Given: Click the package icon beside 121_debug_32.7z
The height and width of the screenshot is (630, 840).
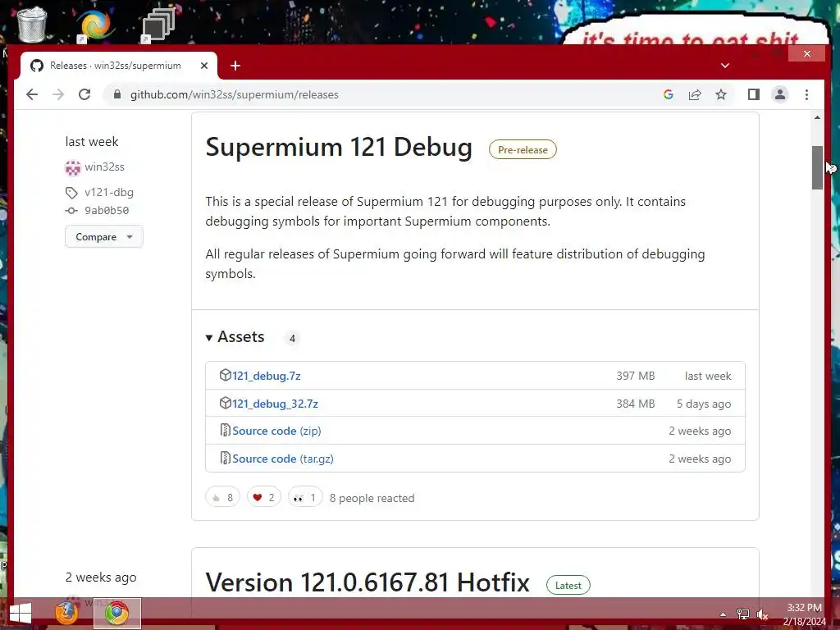Looking at the screenshot, I should point(225,403).
